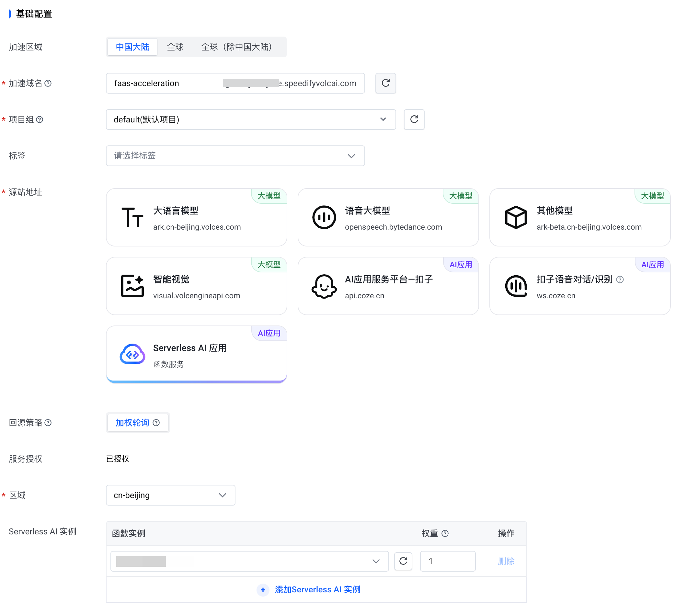Click the 函数实例 column header

coord(129,534)
